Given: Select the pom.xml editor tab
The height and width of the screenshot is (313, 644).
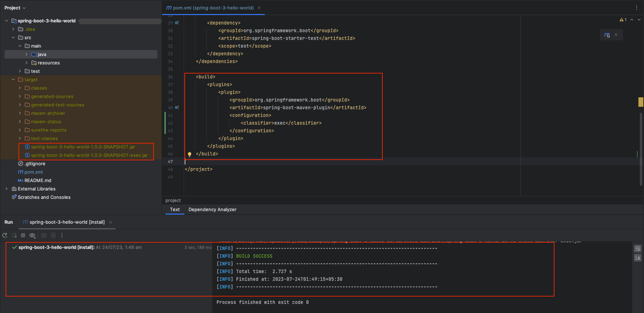Looking at the screenshot, I should coord(213,8).
